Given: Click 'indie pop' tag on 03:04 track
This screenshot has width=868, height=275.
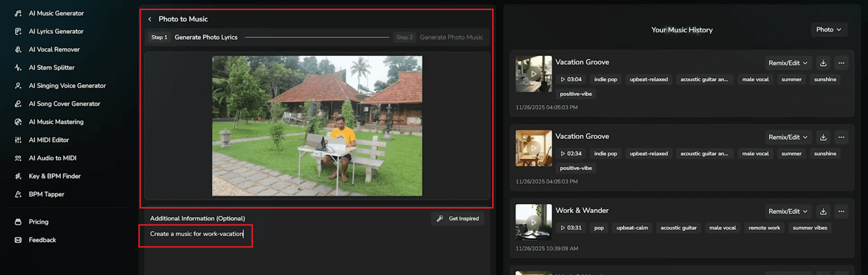Looking at the screenshot, I should 606,80.
